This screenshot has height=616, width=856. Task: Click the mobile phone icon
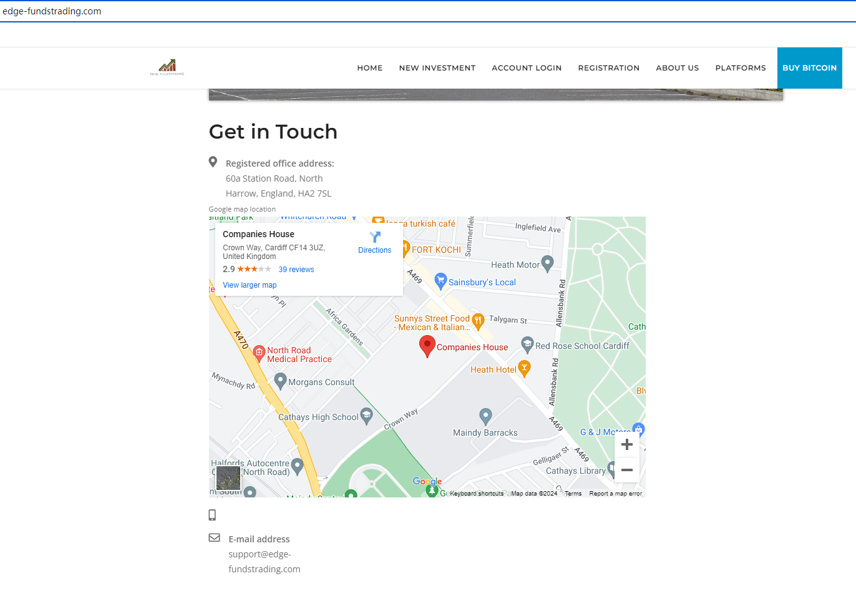point(212,515)
